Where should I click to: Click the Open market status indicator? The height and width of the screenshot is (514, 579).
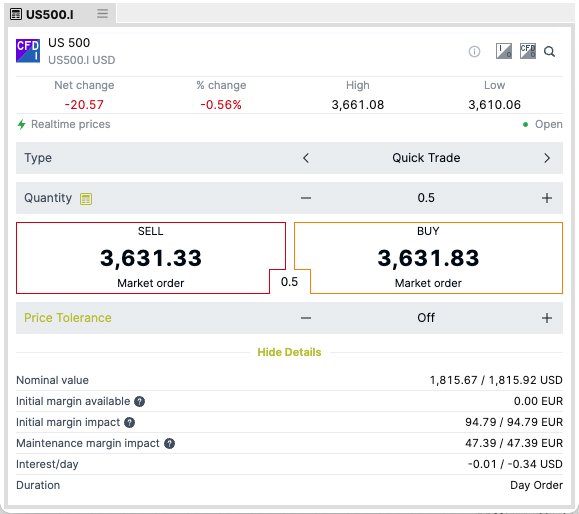[x=543, y=124]
